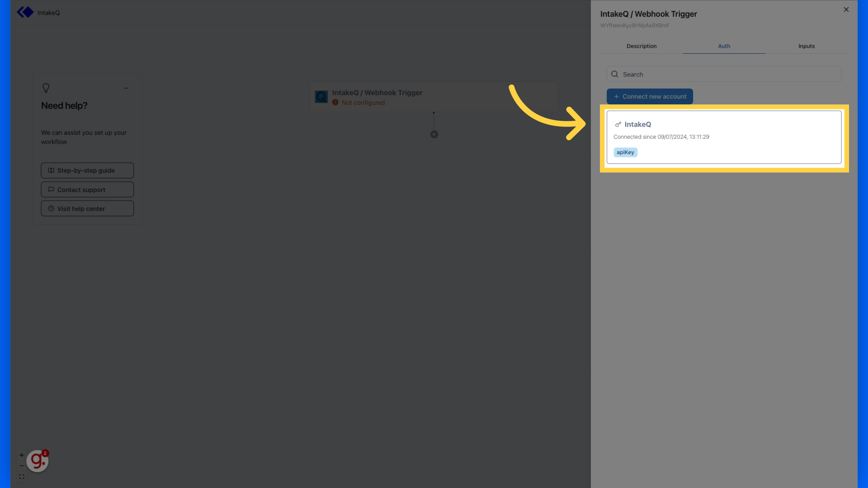Viewport: 868px width, 488px height.
Task: Click the account Search field
Action: point(724,74)
